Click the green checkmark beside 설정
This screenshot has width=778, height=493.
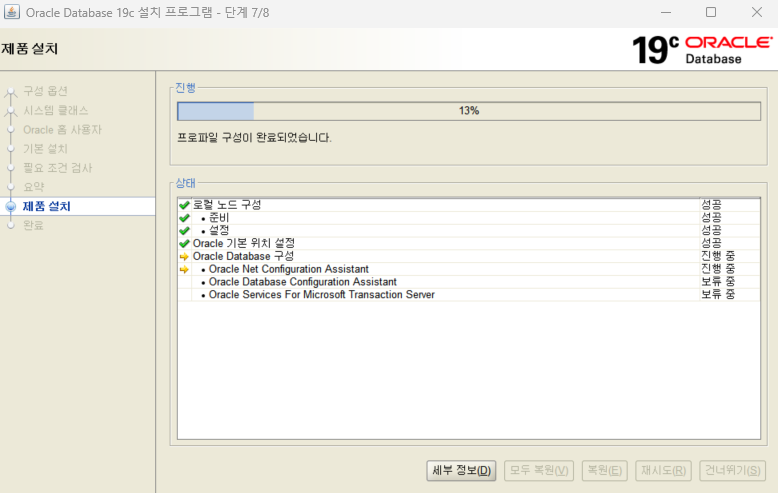pos(185,231)
